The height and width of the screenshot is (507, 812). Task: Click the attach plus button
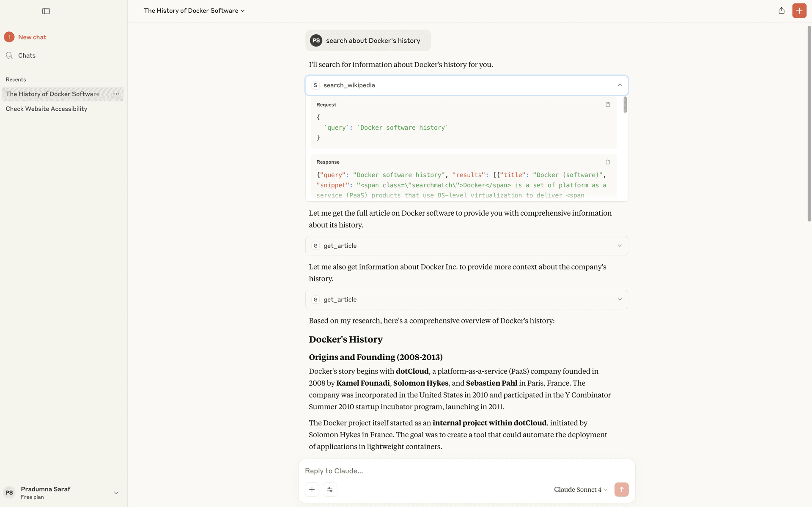pos(312,489)
